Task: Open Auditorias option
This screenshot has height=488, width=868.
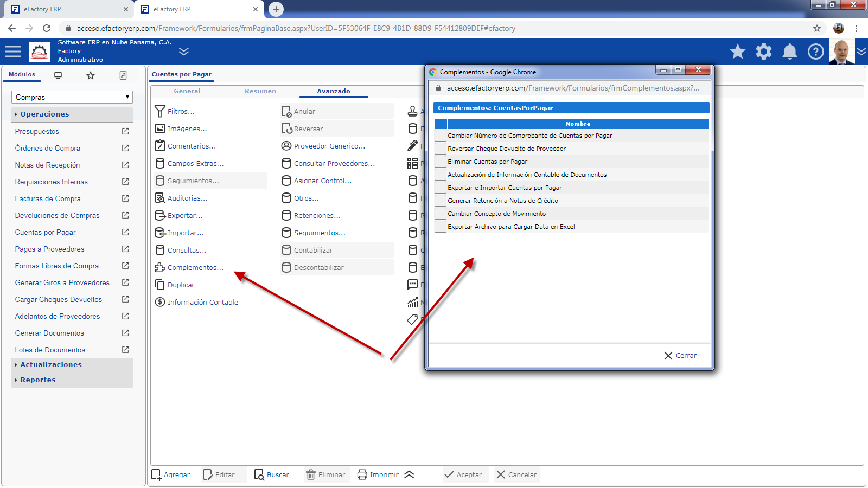Action: [181, 198]
